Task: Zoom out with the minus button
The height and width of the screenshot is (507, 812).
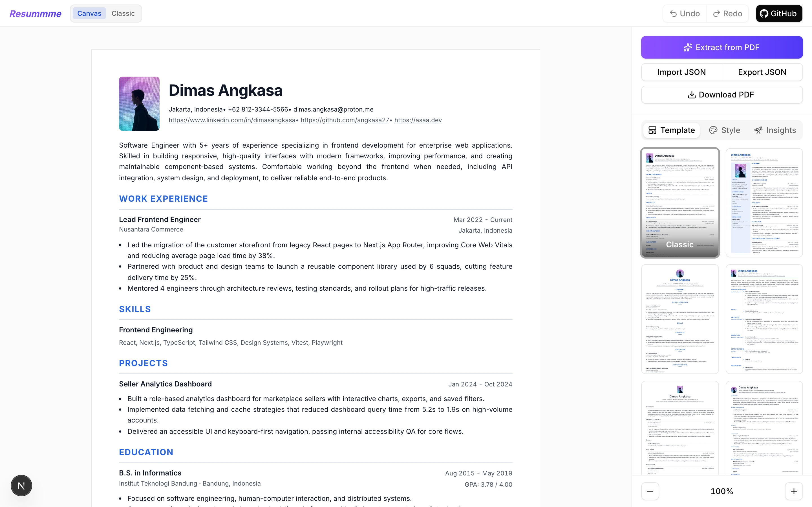Action: pyautogui.click(x=650, y=491)
